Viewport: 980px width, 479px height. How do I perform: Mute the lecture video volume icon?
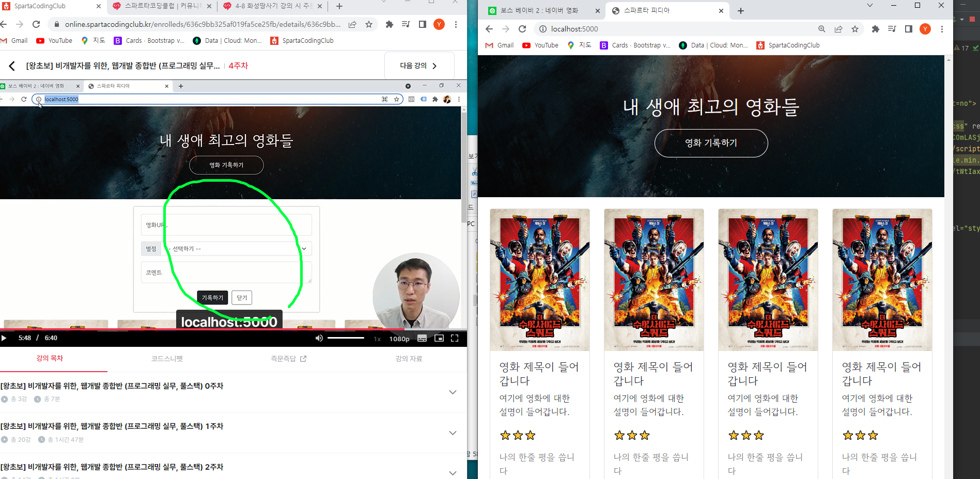click(x=319, y=338)
